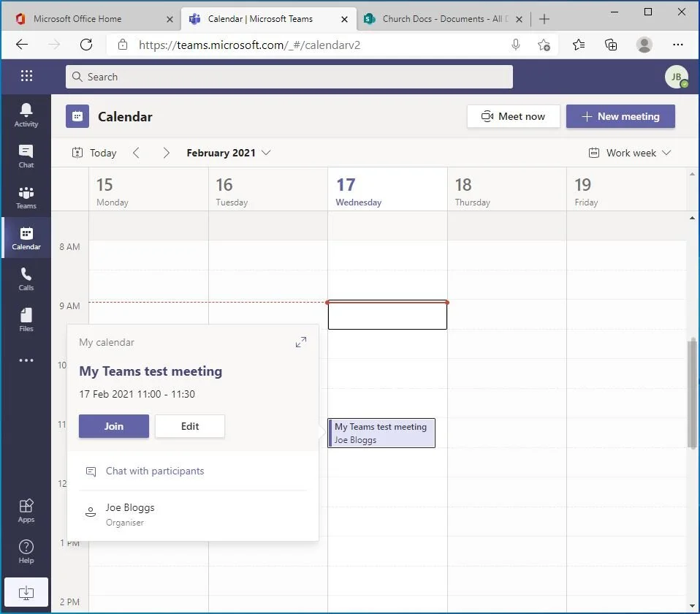The width and height of the screenshot is (700, 614).
Task: Click the Meet now button
Action: pos(514,116)
